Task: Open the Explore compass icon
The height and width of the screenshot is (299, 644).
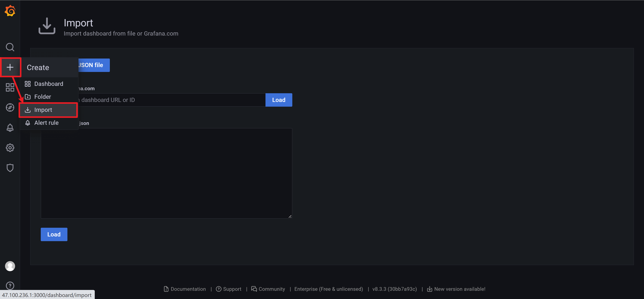Action: click(x=10, y=107)
